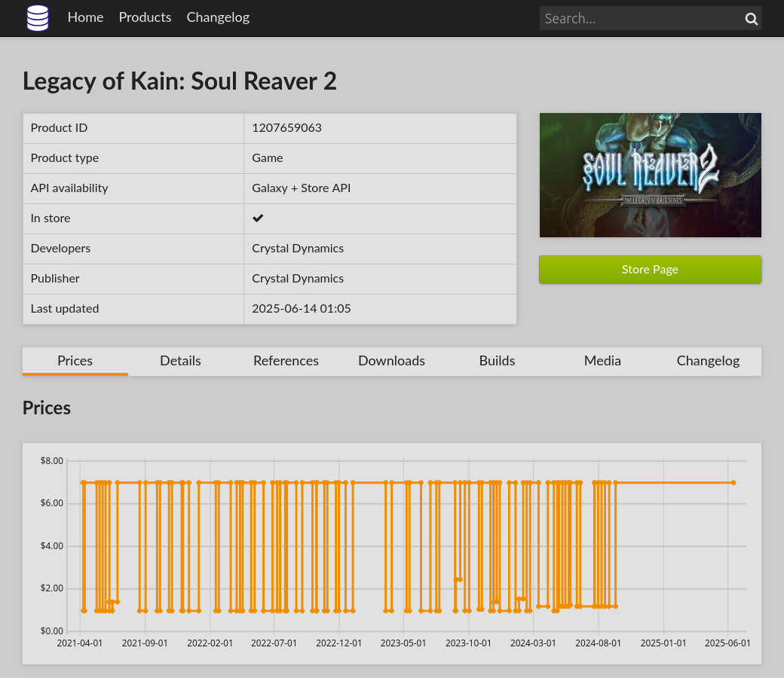This screenshot has width=784, height=678.
Task: Click the In store checkmark icon
Action: [x=258, y=218]
